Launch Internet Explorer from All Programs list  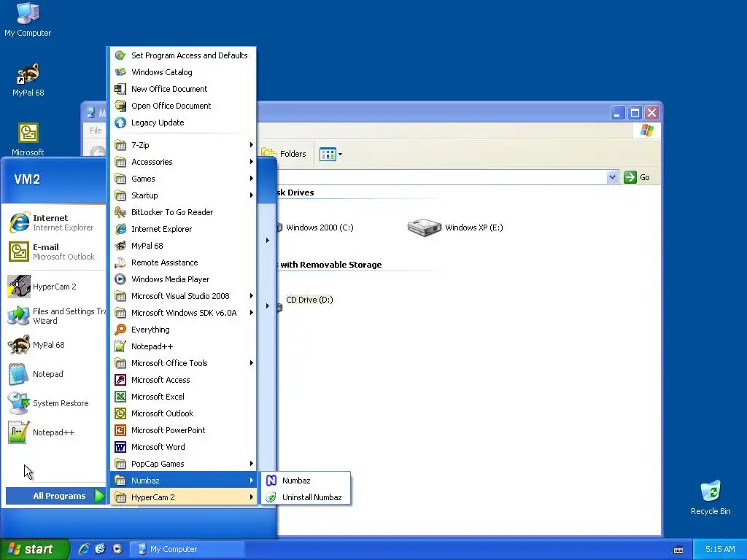[183, 229]
